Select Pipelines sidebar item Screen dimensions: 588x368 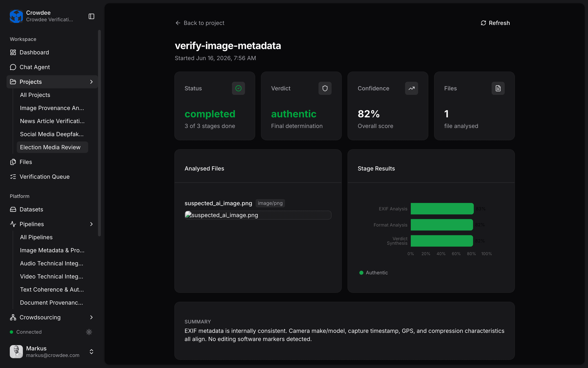tap(52, 224)
